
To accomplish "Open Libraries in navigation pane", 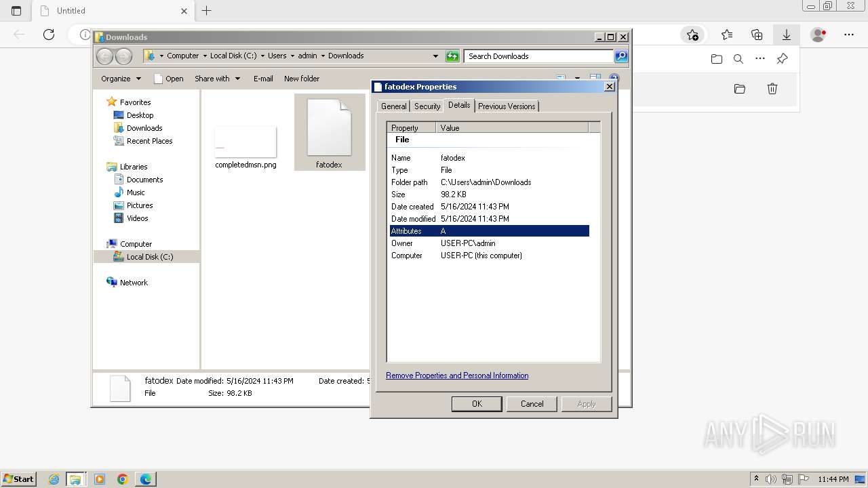I will click(134, 167).
